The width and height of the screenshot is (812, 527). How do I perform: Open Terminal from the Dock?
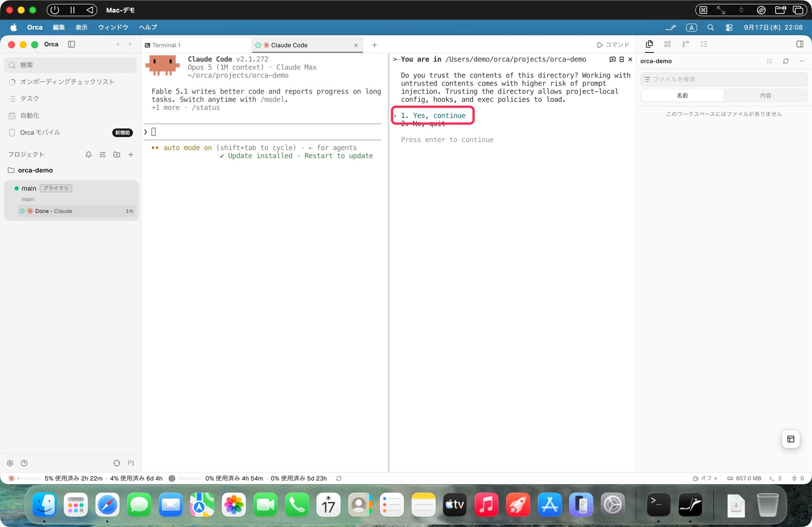pos(658,505)
